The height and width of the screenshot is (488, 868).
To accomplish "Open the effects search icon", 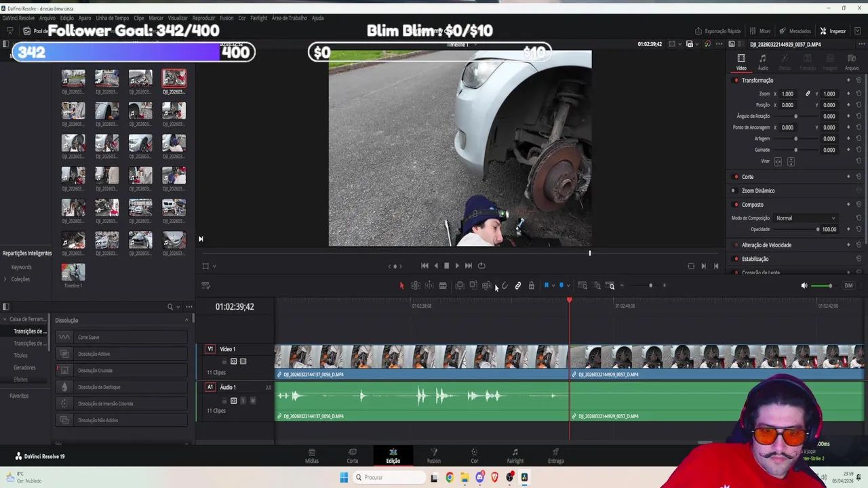I will [x=170, y=307].
